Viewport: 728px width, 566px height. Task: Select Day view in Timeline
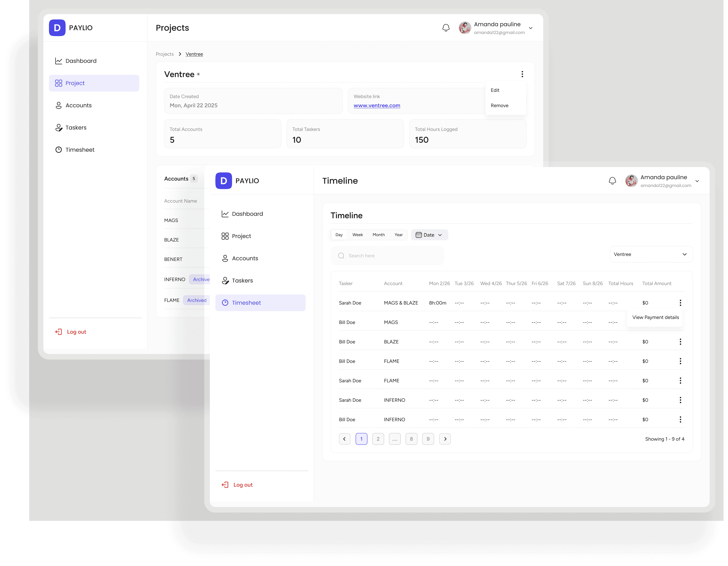pos(339,235)
